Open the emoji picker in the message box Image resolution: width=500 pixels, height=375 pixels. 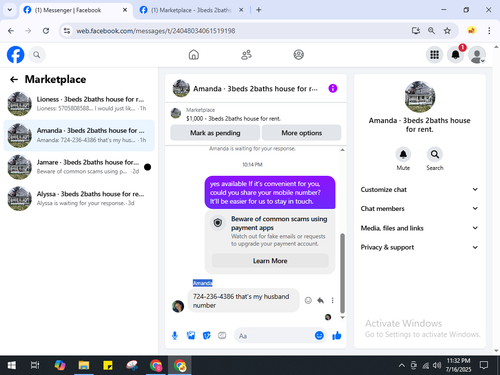(319, 335)
